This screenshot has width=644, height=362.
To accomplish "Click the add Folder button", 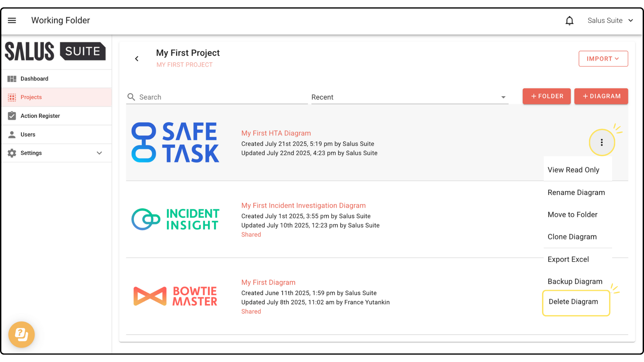I will pos(546,96).
